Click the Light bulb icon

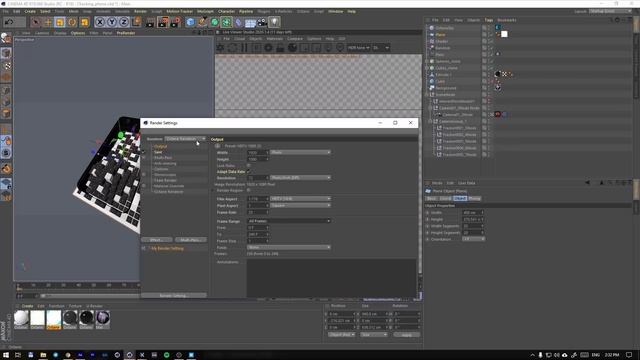[x=274, y=22]
